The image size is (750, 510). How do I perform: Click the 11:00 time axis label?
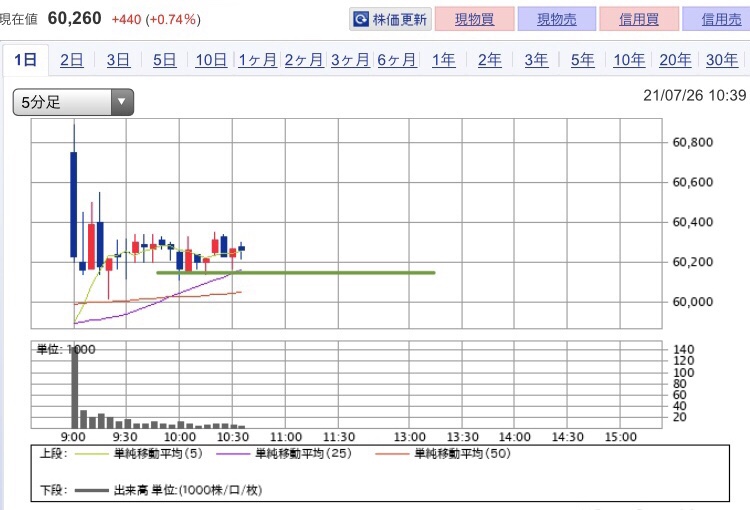pos(286,437)
